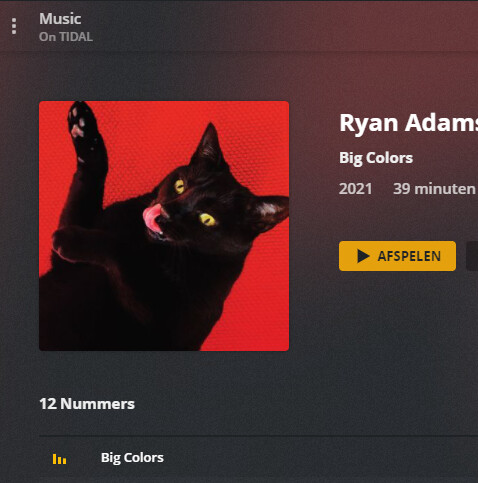
Task: Start album playback with the AFSPELEN button
Action: point(397,256)
